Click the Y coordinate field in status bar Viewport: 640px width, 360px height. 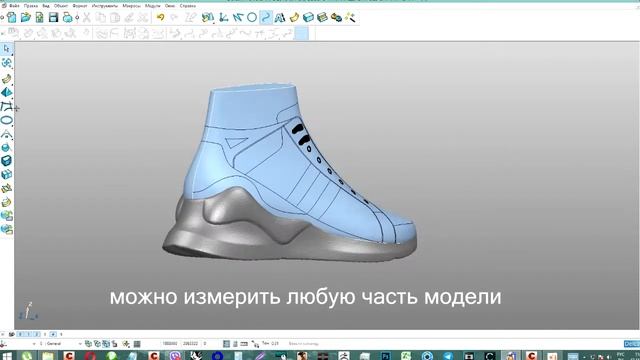190,344
